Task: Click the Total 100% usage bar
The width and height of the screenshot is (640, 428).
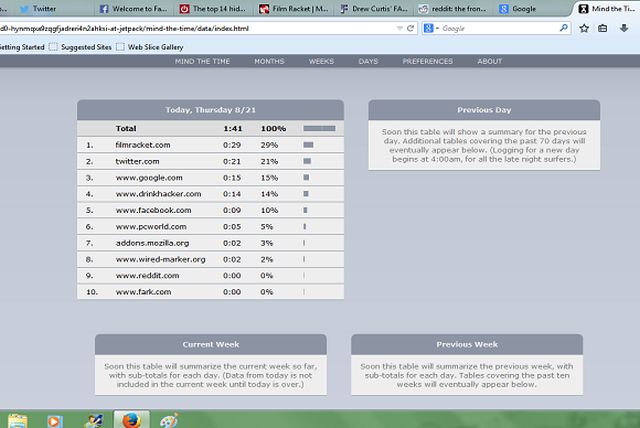Action: click(319, 129)
